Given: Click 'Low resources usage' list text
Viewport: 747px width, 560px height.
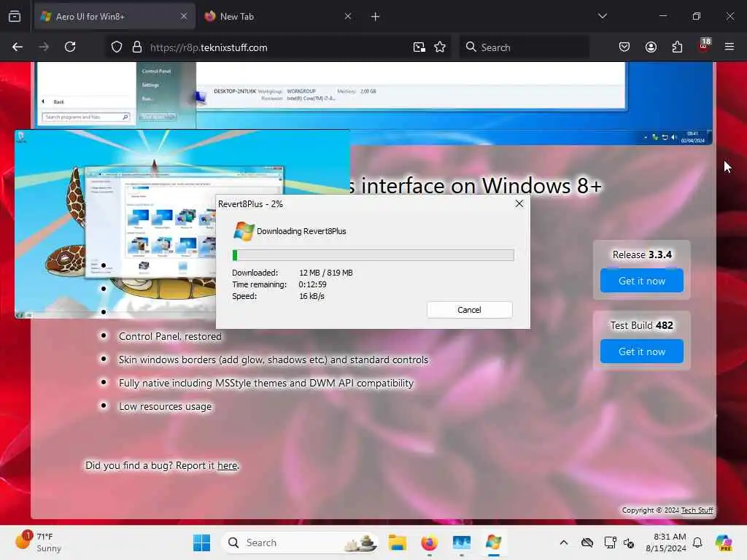Looking at the screenshot, I should 166,407.
